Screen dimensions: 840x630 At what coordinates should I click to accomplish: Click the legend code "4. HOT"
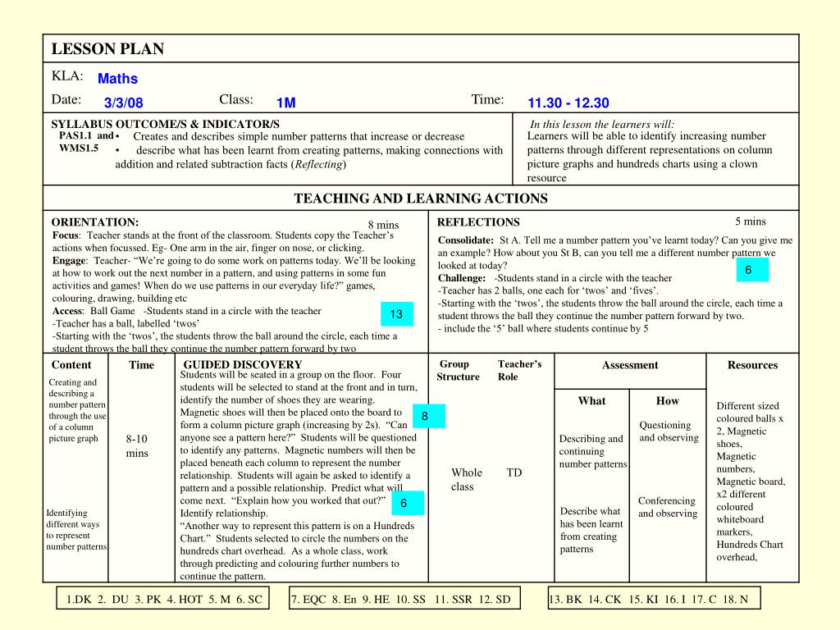(x=185, y=600)
